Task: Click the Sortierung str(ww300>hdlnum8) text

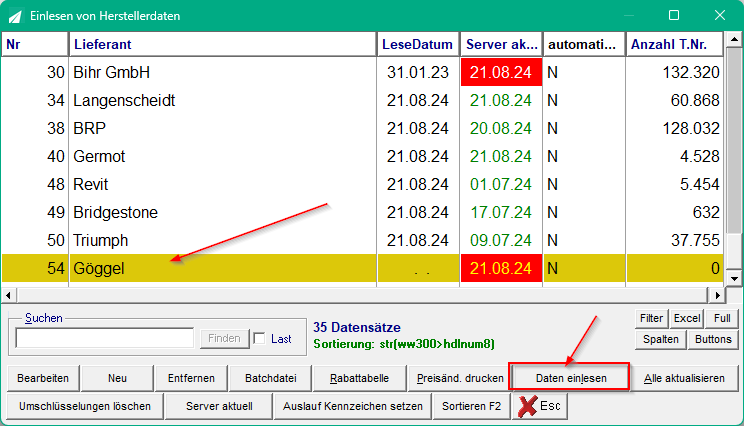Action: (x=404, y=344)
